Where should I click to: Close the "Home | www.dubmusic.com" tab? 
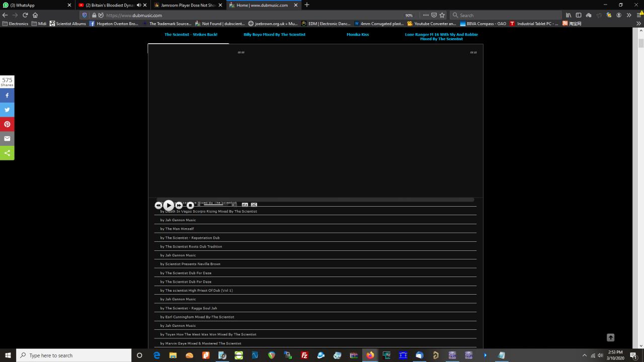296,5
